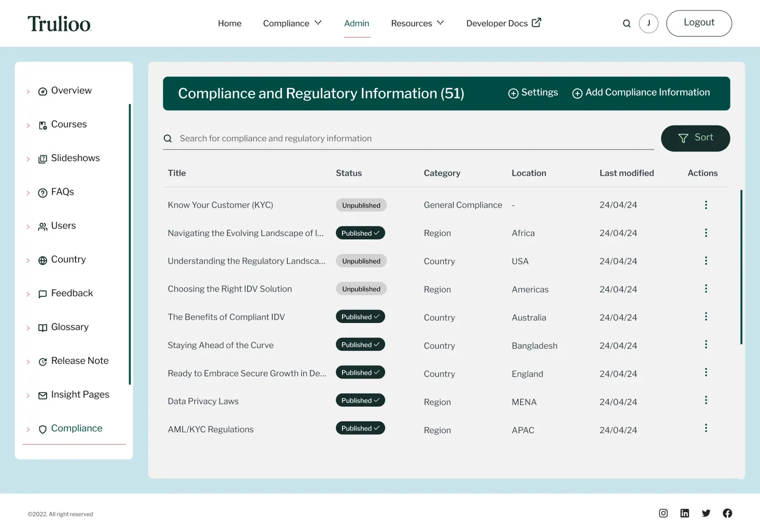Open actions menu for AML/KYC Regulations

pos(706,428)
